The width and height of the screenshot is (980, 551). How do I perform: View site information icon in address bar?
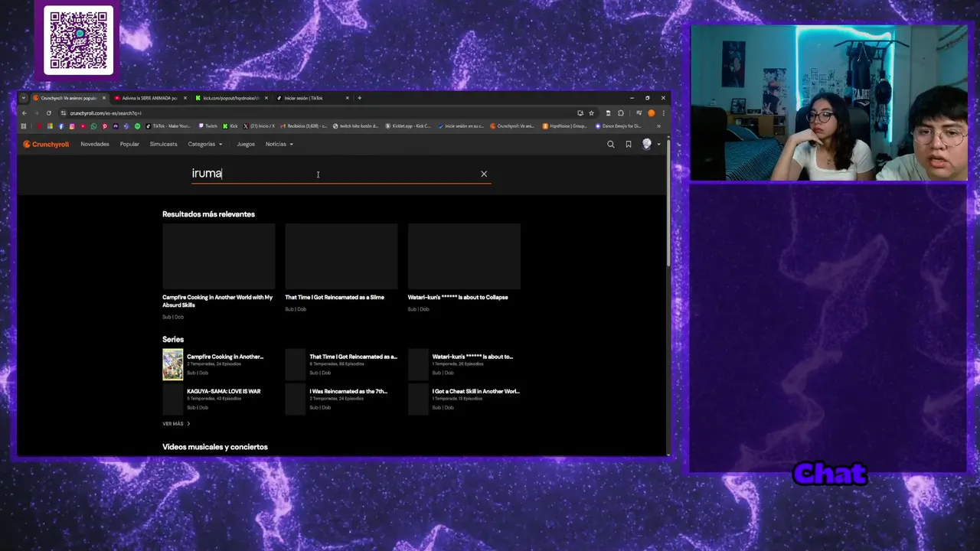pyautogui.click(x=63, y=113)
